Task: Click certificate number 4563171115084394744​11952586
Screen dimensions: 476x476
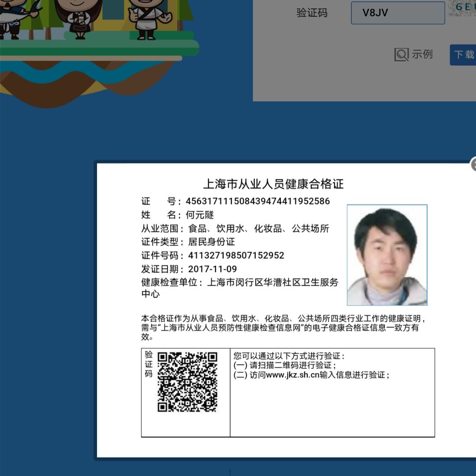Action: (258, 201)
